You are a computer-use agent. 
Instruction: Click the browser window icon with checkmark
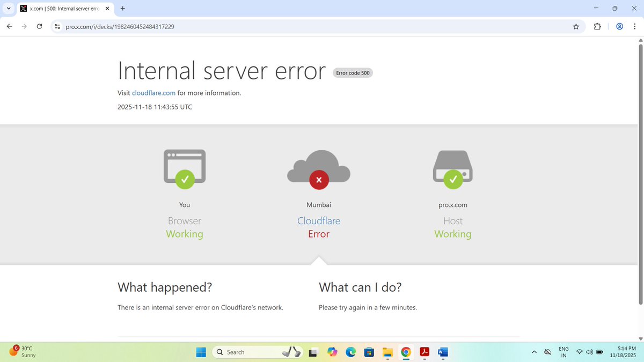[185, 169]
